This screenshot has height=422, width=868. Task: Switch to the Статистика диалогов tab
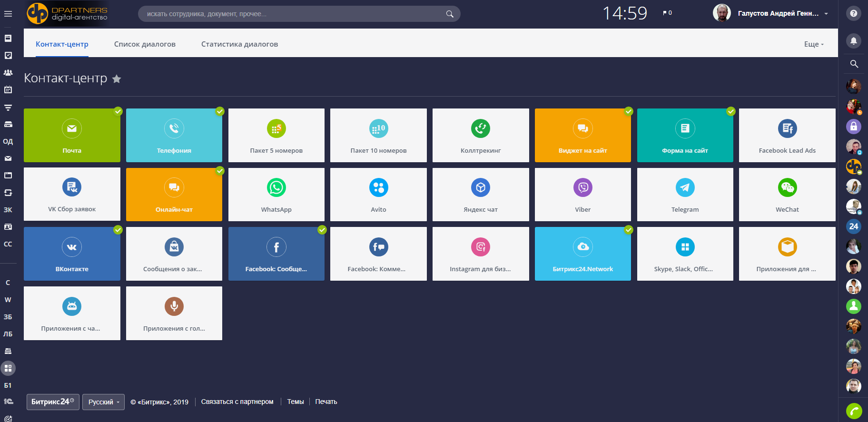click(239, 44)
